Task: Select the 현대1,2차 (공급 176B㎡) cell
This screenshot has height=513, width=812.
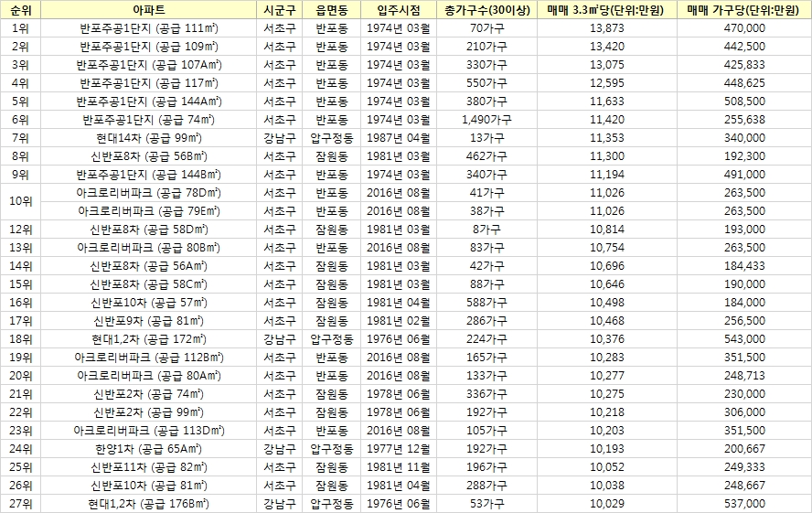Action: (149, 504)
